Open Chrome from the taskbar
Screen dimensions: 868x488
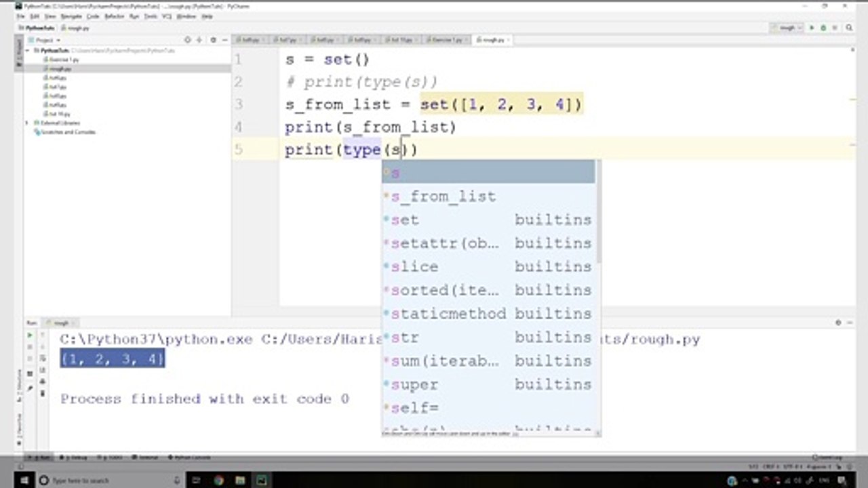pos(219,480)
